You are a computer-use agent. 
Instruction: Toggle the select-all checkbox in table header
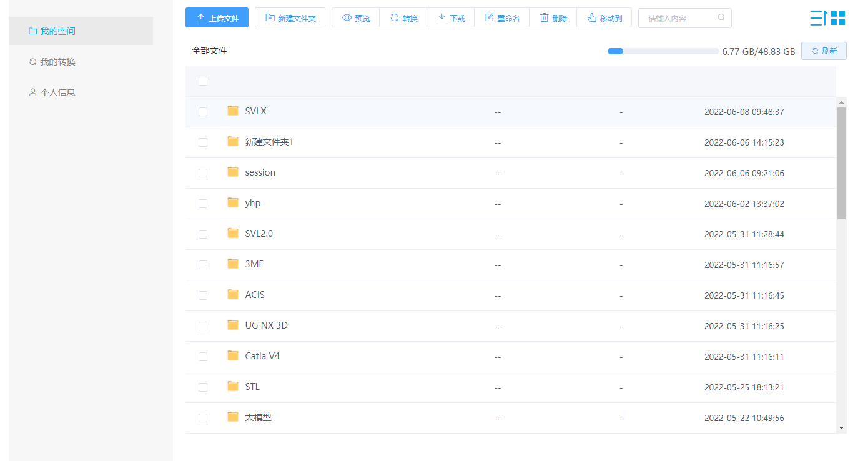click(x=203, y=81)
